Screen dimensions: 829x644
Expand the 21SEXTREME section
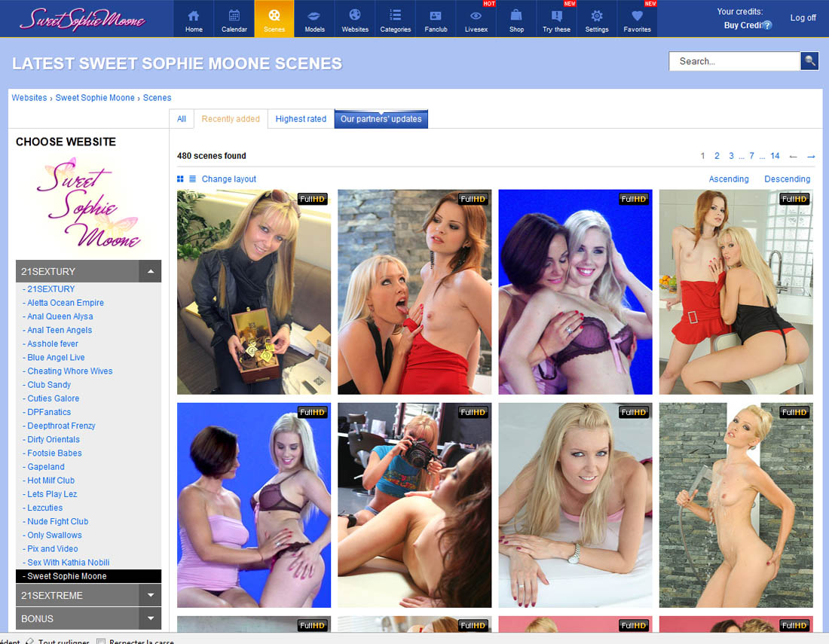[x=151, y=595]
